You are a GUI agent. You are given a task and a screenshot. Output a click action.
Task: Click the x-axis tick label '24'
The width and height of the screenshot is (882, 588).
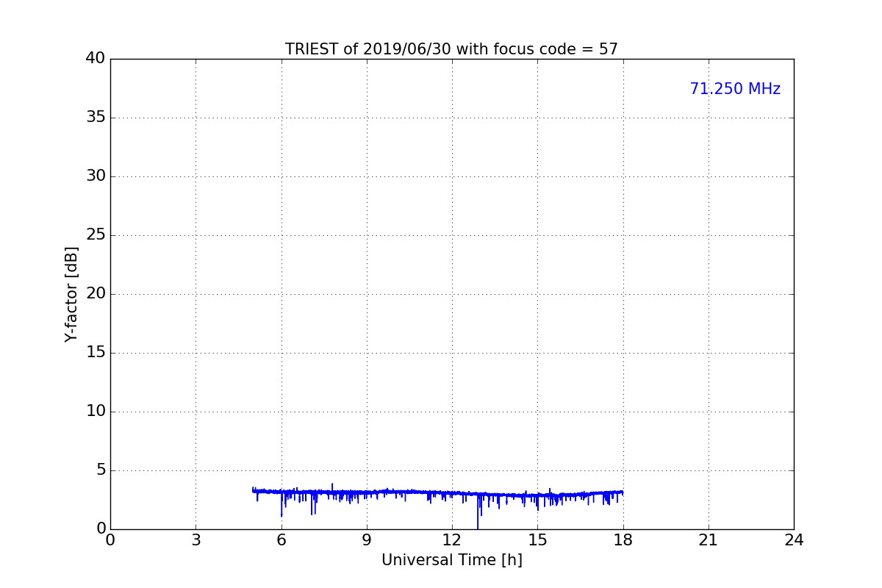pos(794,540)
